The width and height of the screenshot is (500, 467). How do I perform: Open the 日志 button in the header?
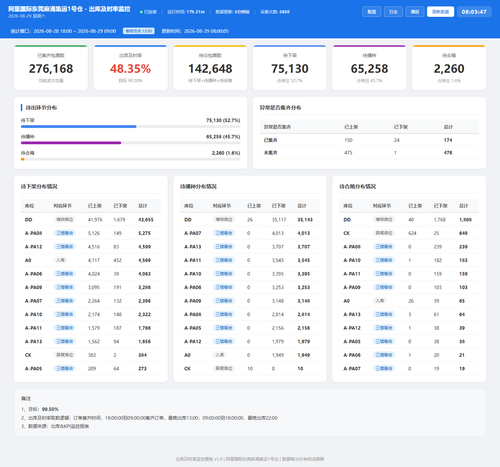(x=393, y=12)
